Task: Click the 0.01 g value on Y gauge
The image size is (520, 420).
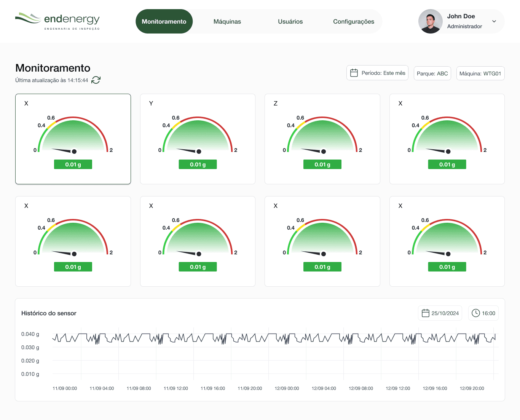Action: 198,164
